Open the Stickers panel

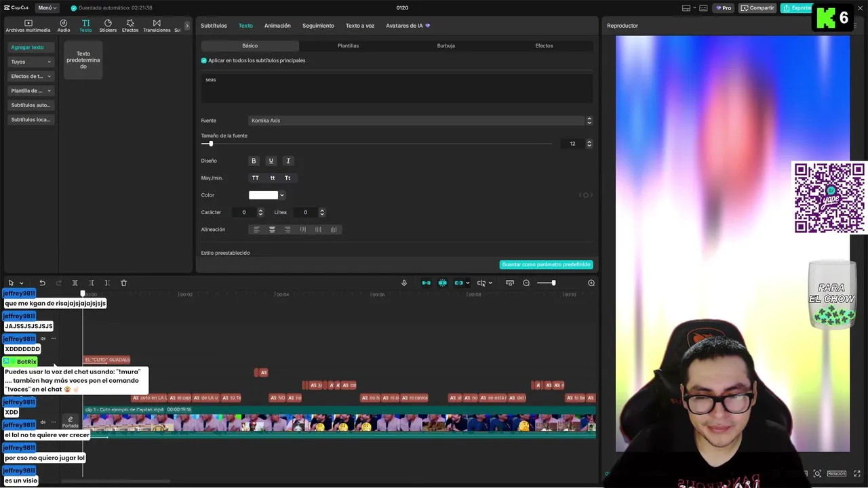point(108,26)
